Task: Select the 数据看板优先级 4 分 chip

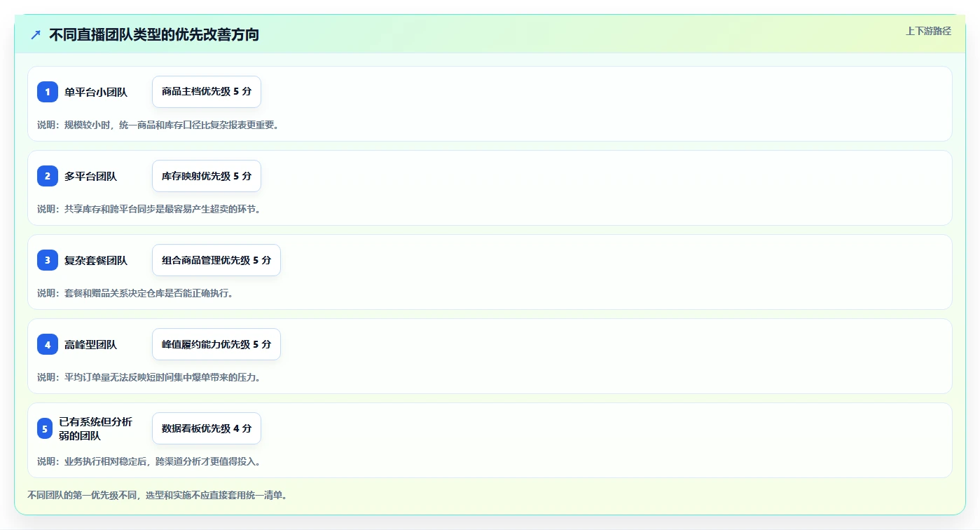Action: point(207,428)
